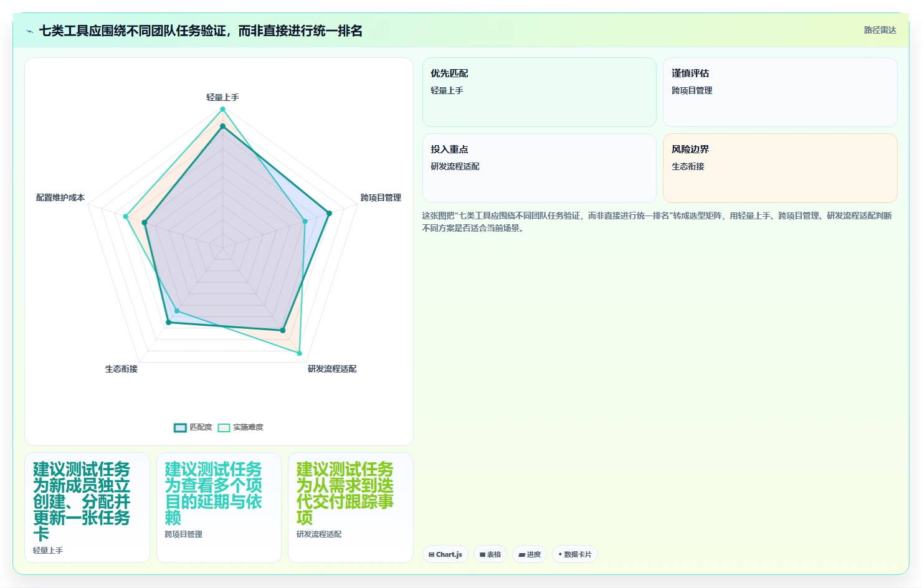Screen dimensions: 922x588
Task: Click the 实施难度 data point on the 研发流程适配 axis
Action: [300, 353]
